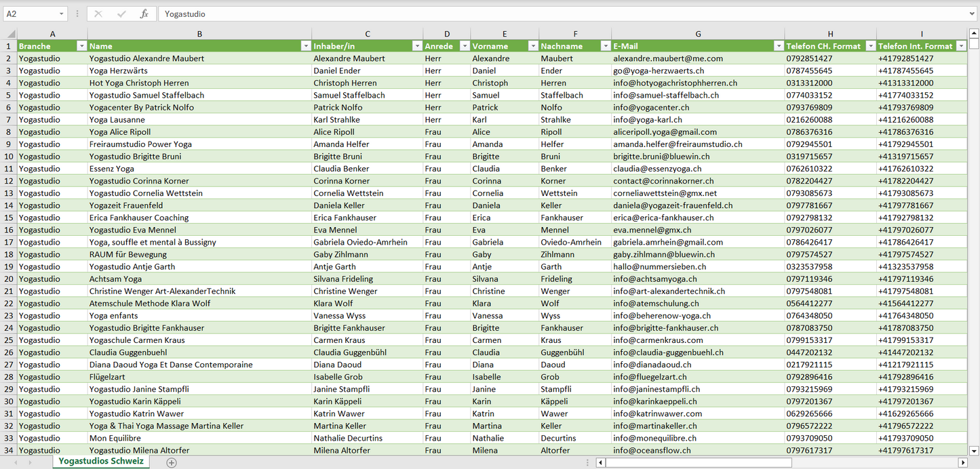Select the Yogastudios Schweiz sheet tab
980x469 pixels.
101,462
